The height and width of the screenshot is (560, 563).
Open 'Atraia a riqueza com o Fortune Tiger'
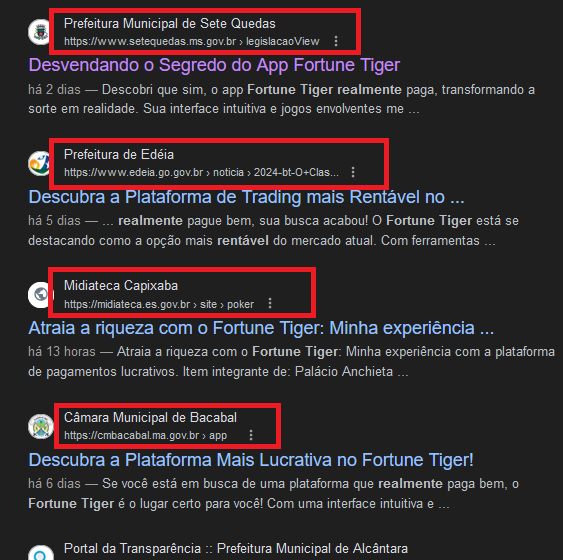(x=261, y=328)
